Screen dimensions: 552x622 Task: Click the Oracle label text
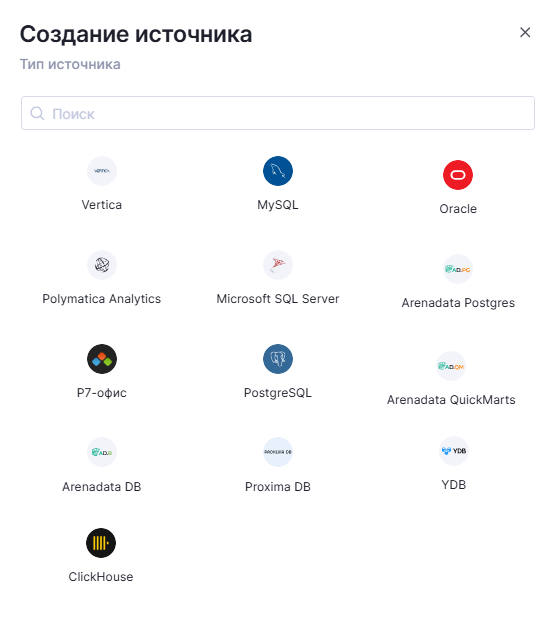click(x=458, y=209)
